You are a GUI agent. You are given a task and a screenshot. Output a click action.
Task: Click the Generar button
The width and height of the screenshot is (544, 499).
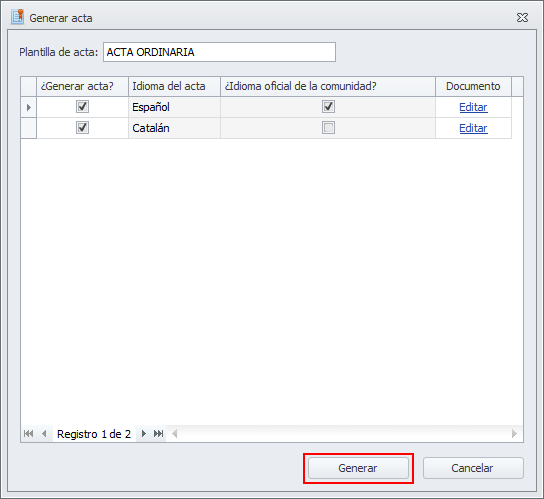pos(358,468)
